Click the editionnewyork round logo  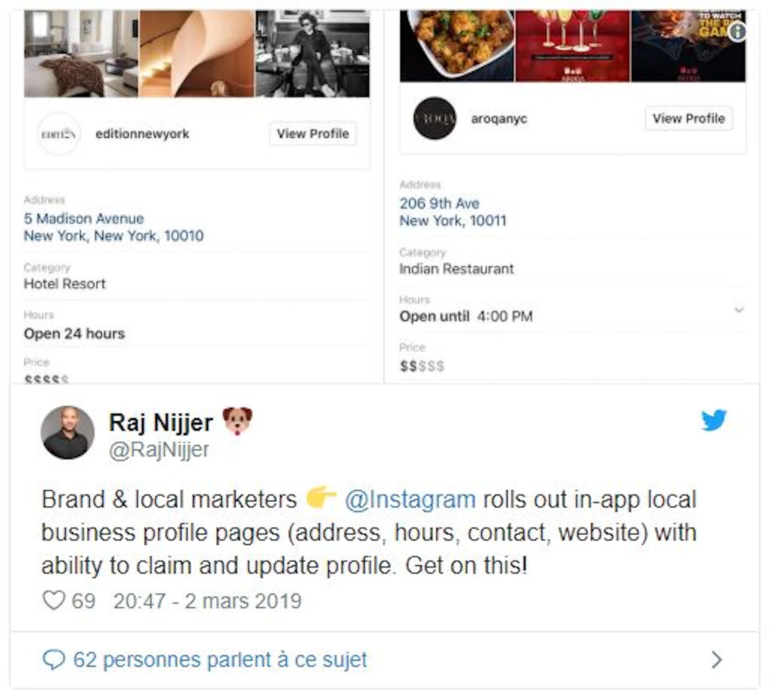click(59, 134)
